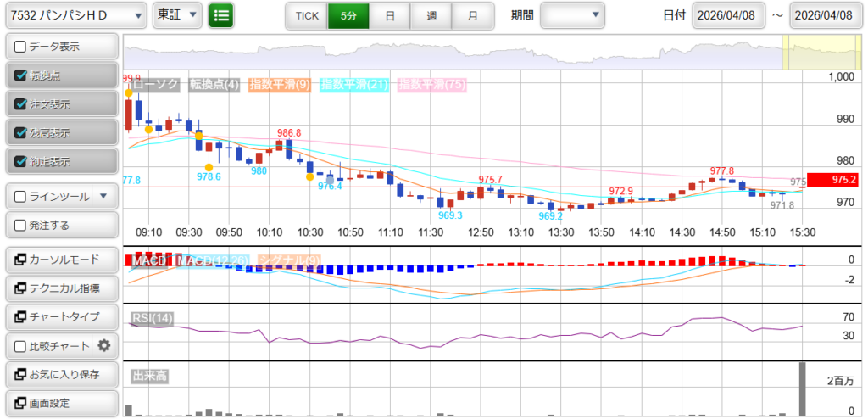The height and width of the screenshot is (419, 868).
Task: Click the green list view icon
Action: click(x=221, y=15)
